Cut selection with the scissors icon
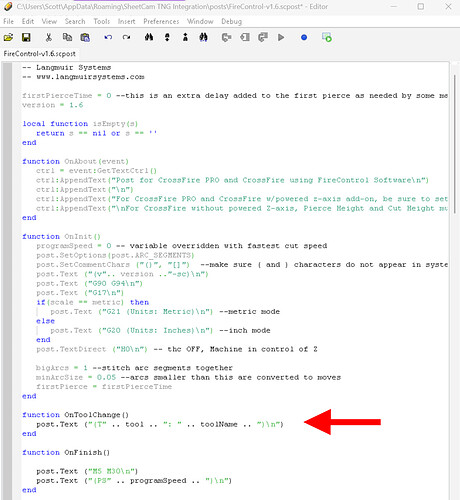The width and height of the screenshot is (460, 500). coord(49,37)
